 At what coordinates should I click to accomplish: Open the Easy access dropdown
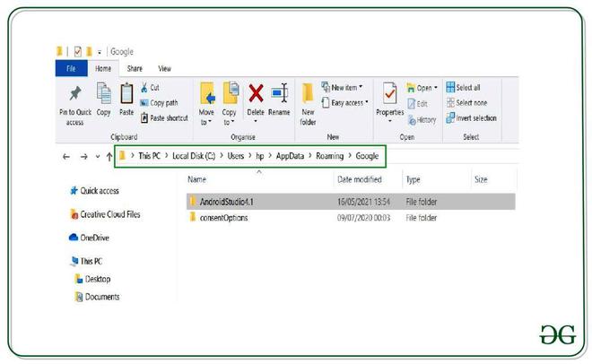(x=344, y=102)
